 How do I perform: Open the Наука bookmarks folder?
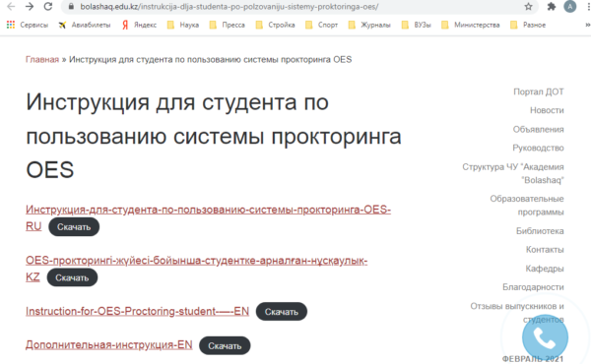point(183,25)
